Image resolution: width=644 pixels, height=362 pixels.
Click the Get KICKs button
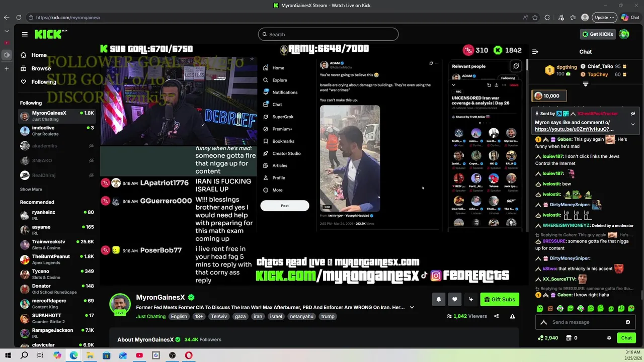[598, 34]
